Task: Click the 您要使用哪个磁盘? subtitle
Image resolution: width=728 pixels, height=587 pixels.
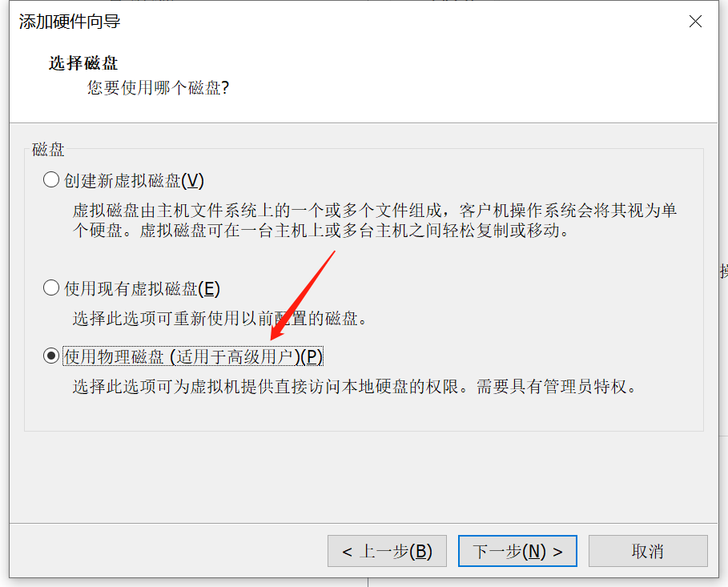Action: 159,87
